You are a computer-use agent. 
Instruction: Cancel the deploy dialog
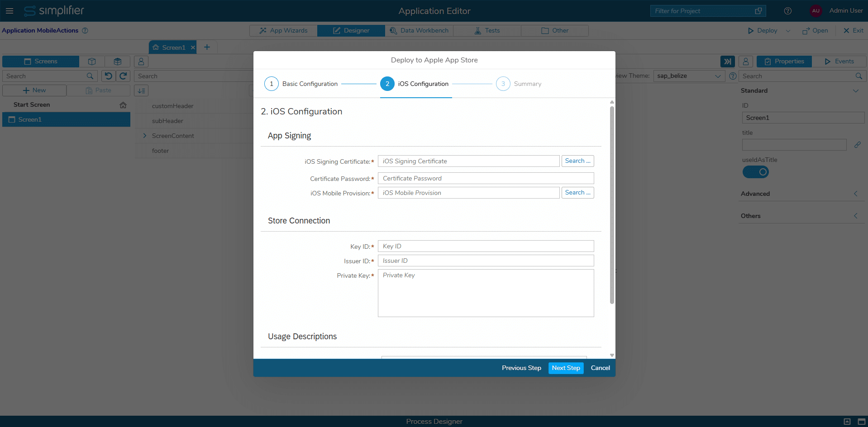(600, 368)
